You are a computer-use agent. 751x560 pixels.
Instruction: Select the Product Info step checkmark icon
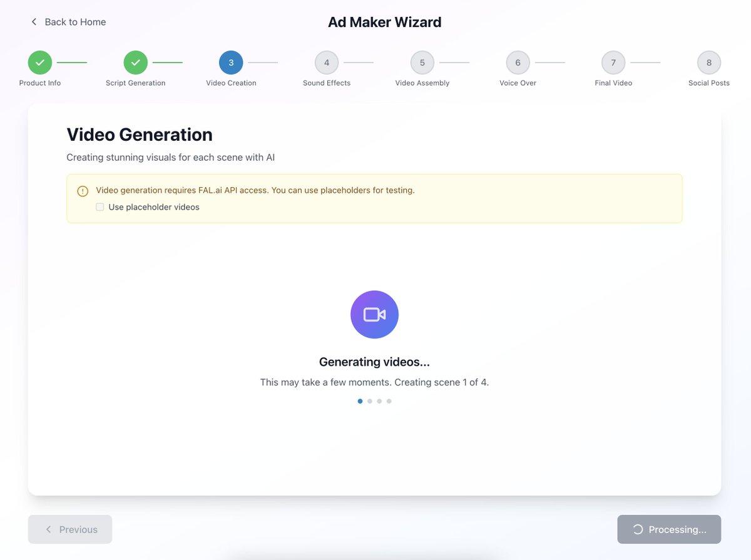[x=39, y=62]
